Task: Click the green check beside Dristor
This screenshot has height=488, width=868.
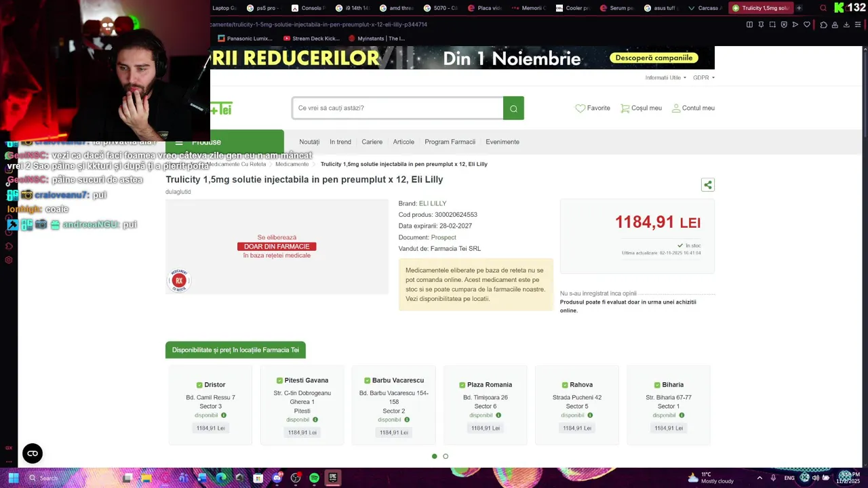Action: point(199,385)
